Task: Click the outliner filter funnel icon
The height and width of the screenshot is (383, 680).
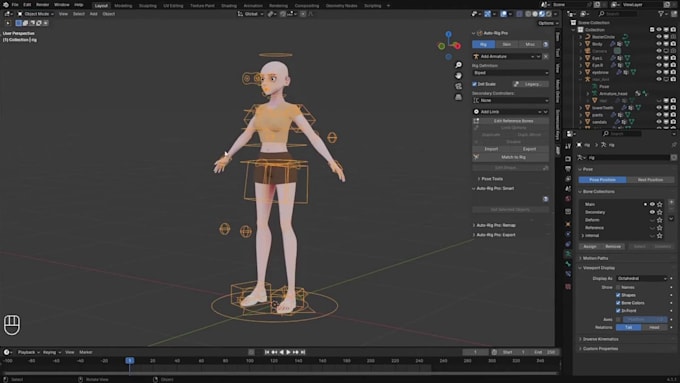Action: click(661, 14)
